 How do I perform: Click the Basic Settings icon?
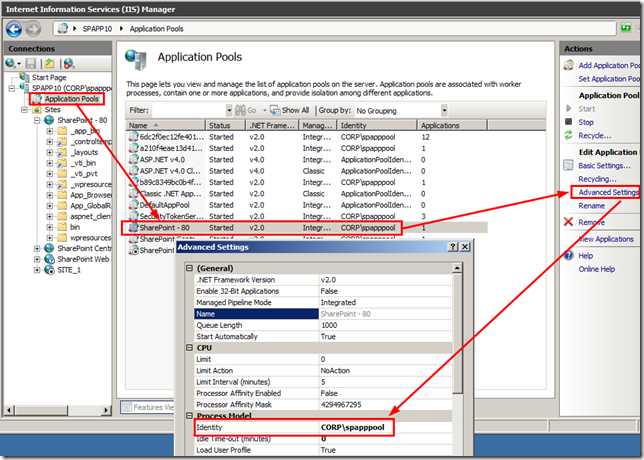[x=569, y=165]
